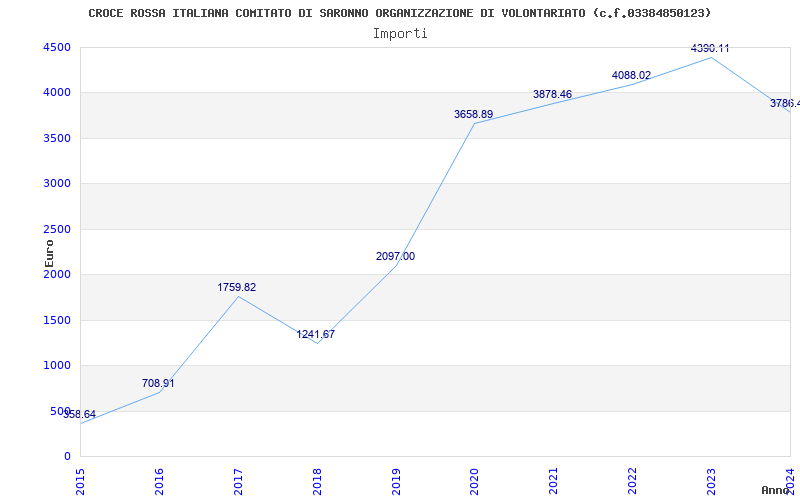Click the x-axis year 2021
This screenshot has height=500, width=800.
point(554,482)
